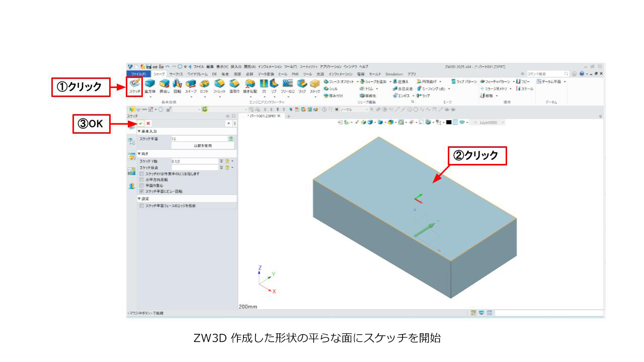Choose the 直方体 (Block) tool

(x=150, y=86)
